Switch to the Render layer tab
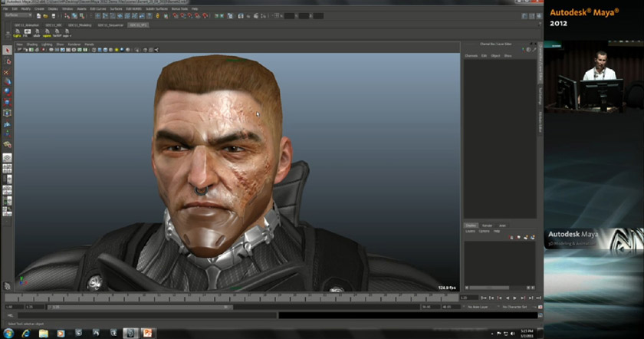The image size is (644, 339). pos(487,225)
